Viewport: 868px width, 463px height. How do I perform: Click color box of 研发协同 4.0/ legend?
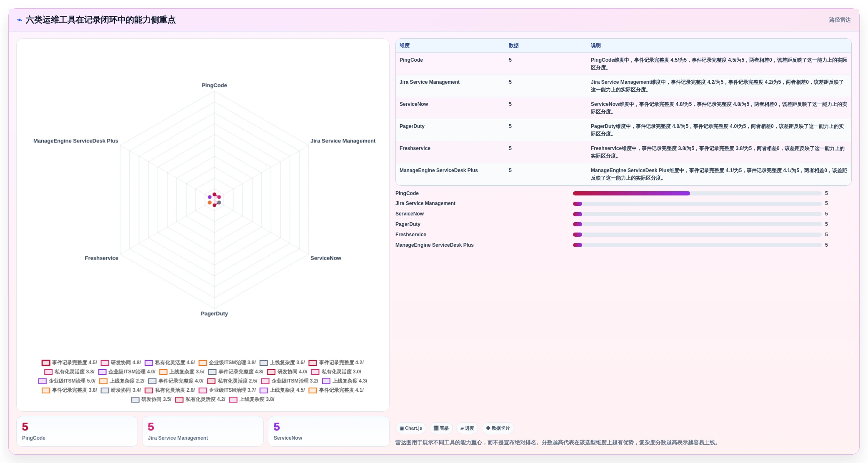271,372
